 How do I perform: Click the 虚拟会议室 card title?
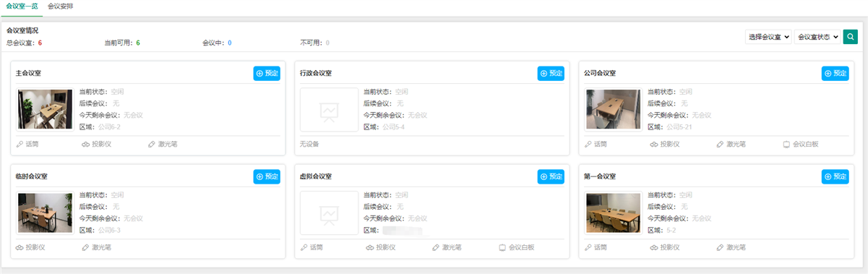[x=316, y=177]
